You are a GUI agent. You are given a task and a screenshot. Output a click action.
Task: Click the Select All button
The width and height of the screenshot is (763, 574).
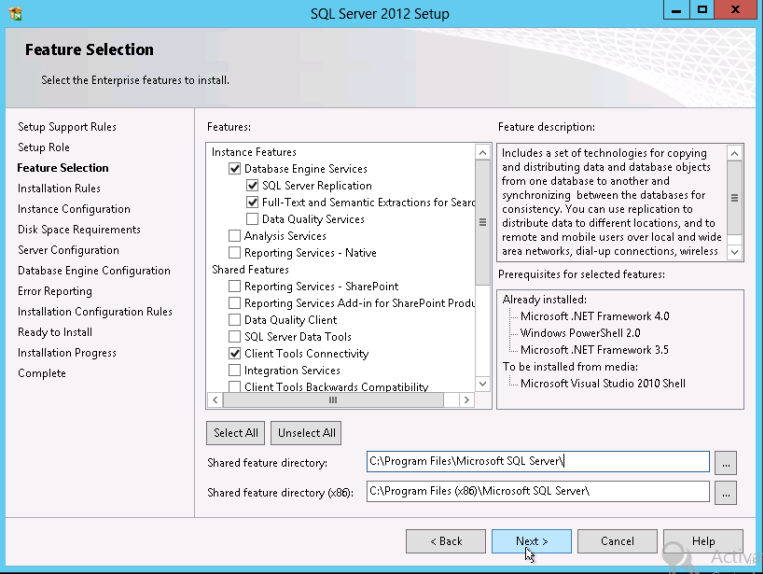[236, 433]
